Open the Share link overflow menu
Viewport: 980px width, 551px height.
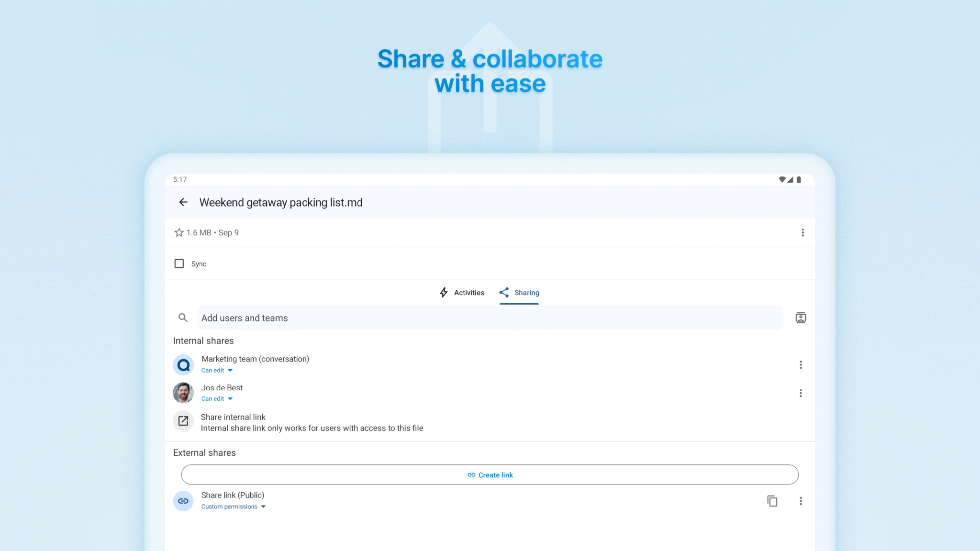coord(801,501)
